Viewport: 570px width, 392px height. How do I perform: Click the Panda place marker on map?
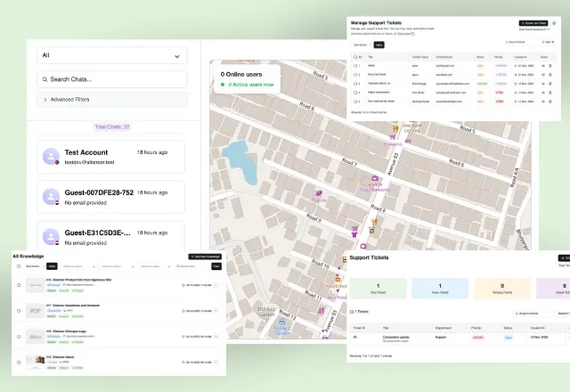319,193
